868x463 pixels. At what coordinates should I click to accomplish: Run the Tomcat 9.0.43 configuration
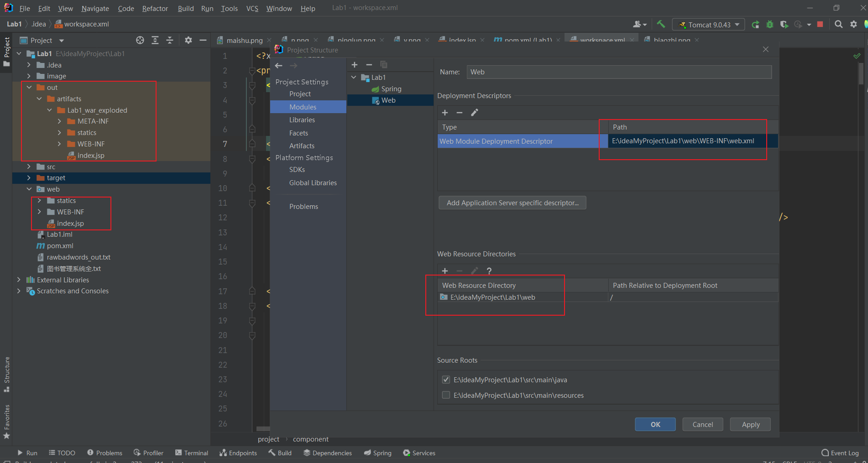click(756, 24)
